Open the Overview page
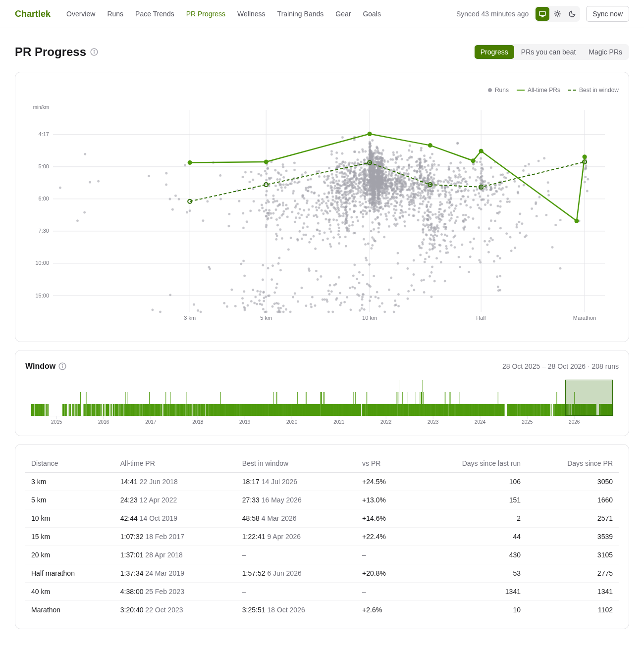Viewport: 644px width, 645px height. pos(81,14)
